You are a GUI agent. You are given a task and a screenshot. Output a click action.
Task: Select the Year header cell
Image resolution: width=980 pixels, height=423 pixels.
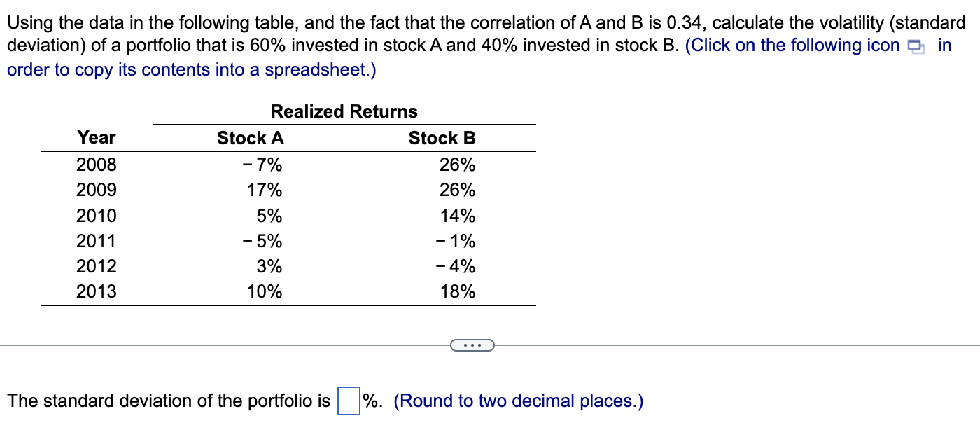97,138
